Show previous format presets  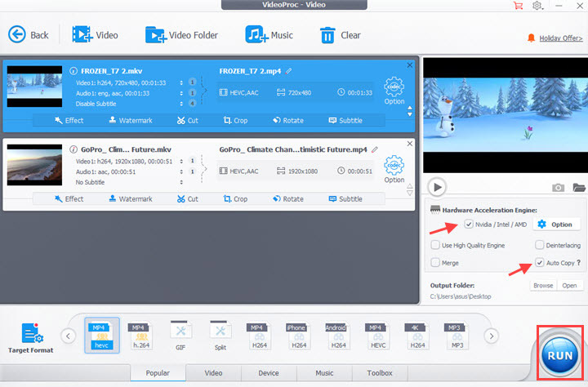pos(69,336)
